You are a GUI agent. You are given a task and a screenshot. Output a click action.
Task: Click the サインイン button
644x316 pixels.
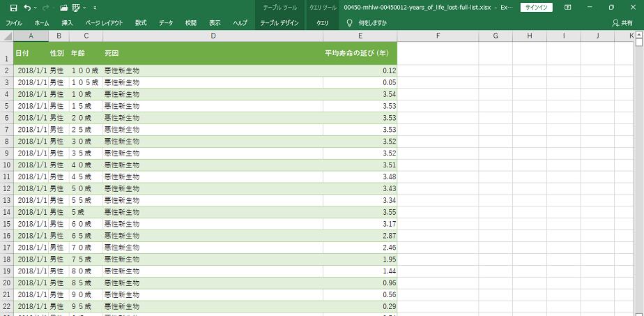pos(537,7)
